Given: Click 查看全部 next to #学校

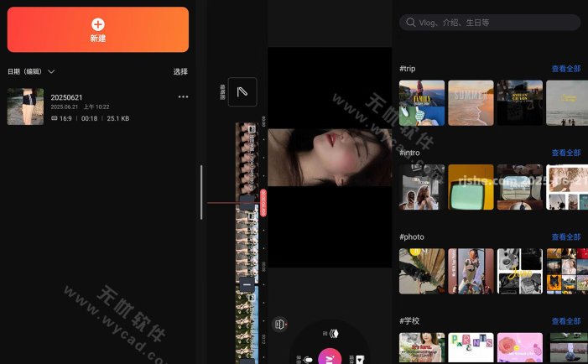Looking at the screenshot, I should click(566, 321).
